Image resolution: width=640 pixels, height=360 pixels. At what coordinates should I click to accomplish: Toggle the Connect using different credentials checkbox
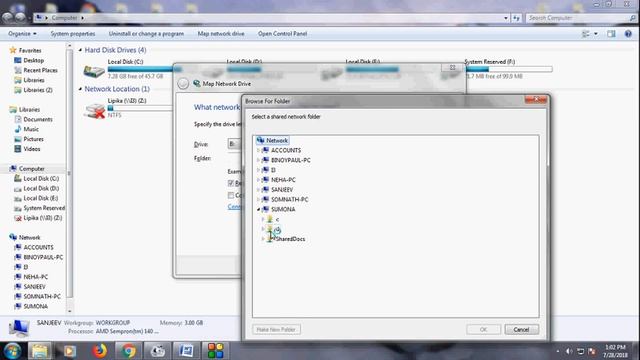pos(231,195)
